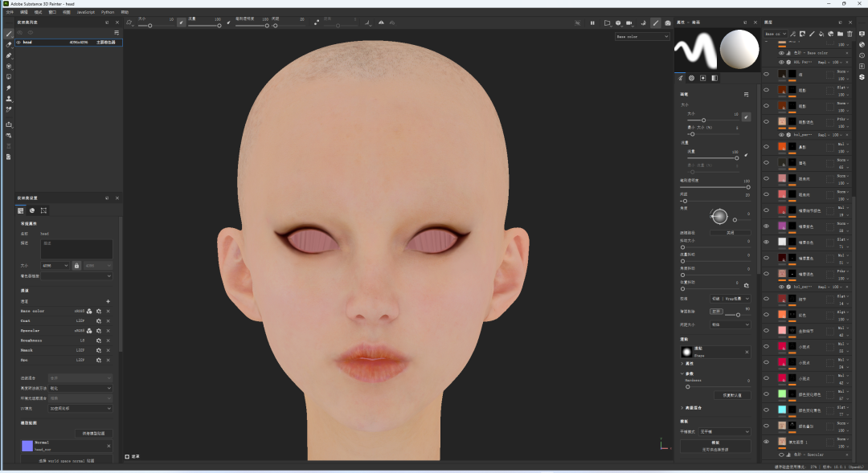Select the Polygon fill tool

coord(8,67)
